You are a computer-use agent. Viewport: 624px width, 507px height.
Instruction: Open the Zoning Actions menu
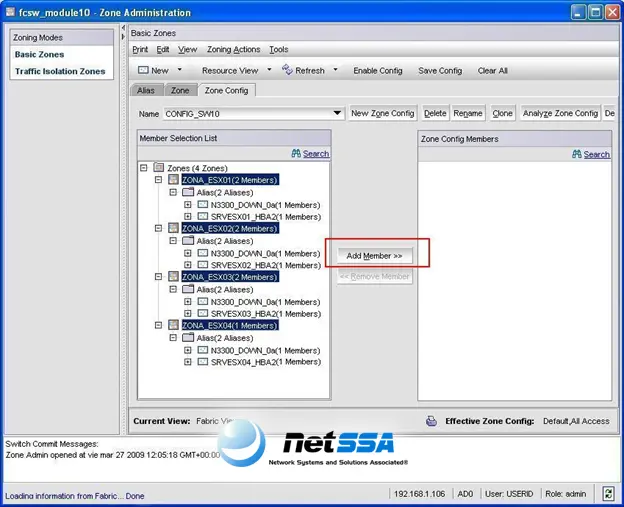pos(233,49)
